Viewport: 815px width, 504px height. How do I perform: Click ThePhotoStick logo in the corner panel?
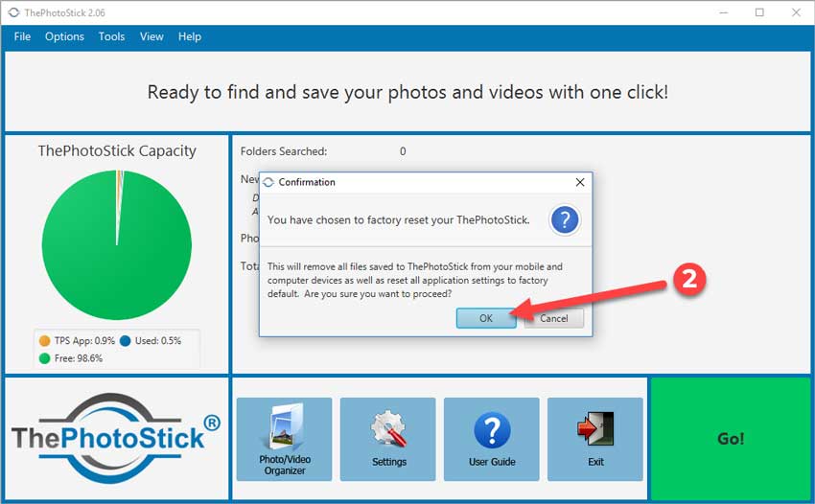click(x=116, y=438)
